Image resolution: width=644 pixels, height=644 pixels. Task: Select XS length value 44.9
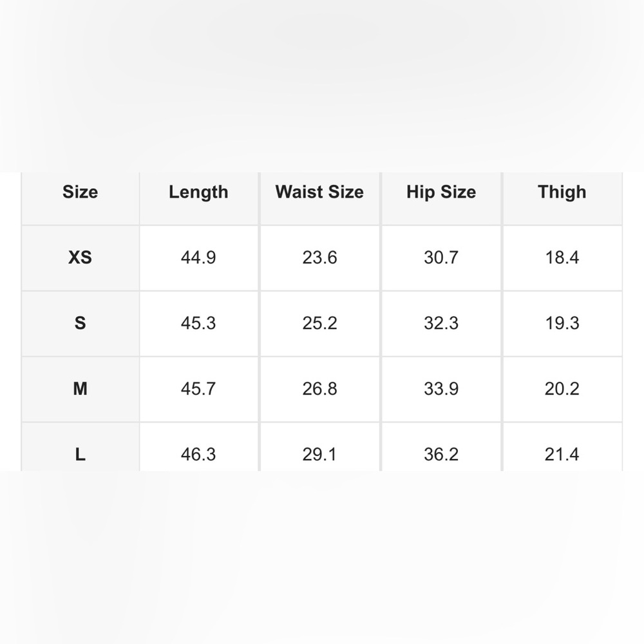pos(198,258)
